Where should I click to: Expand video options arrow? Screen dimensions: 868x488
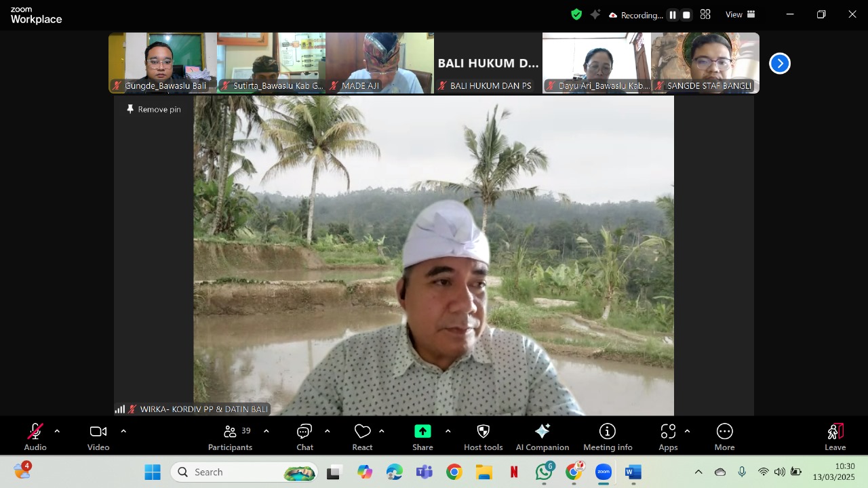123,431
